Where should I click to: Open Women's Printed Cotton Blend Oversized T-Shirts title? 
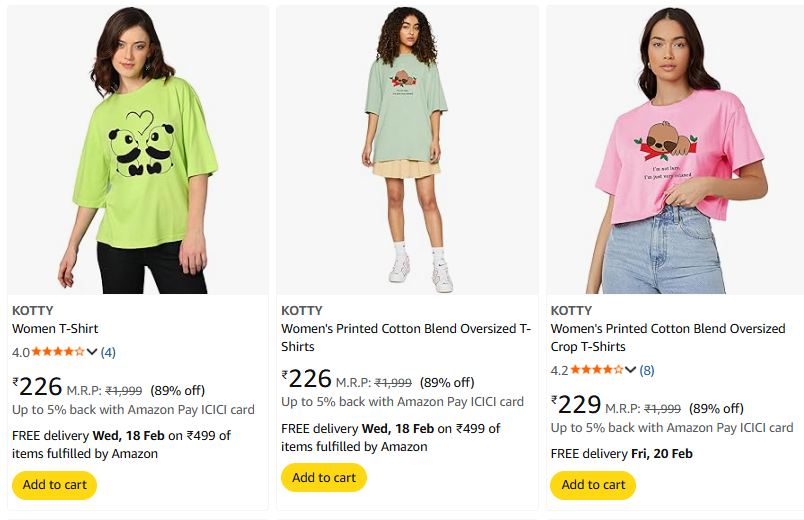point(405,337)
